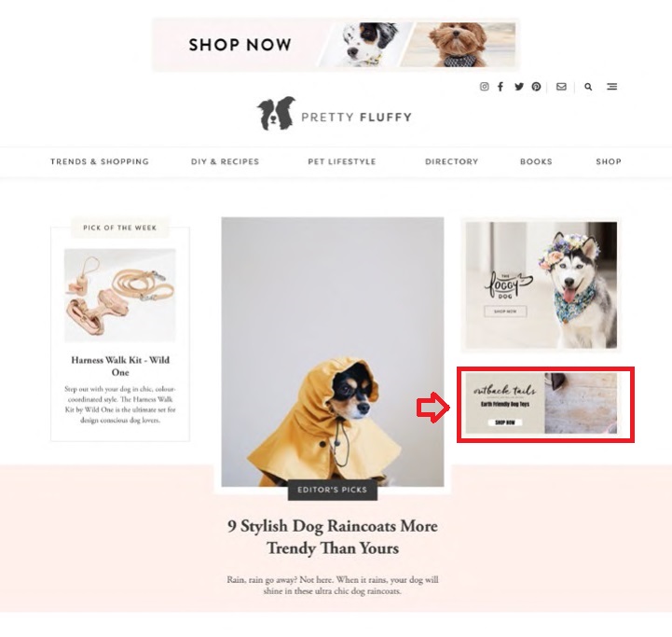This screenshot has width=672, height=637.
Task: Click the Pretty Fluffy dog logo
Action: 334,114
